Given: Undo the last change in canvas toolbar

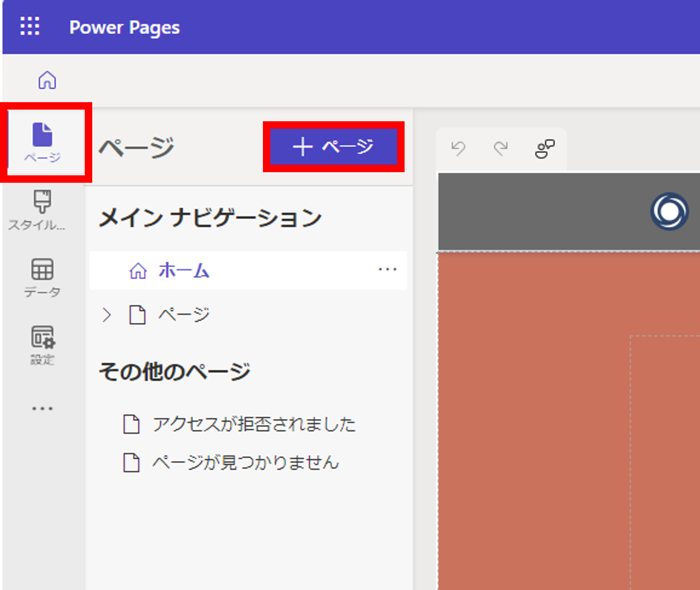Looking at the screenshot, I should coord(459,148).
